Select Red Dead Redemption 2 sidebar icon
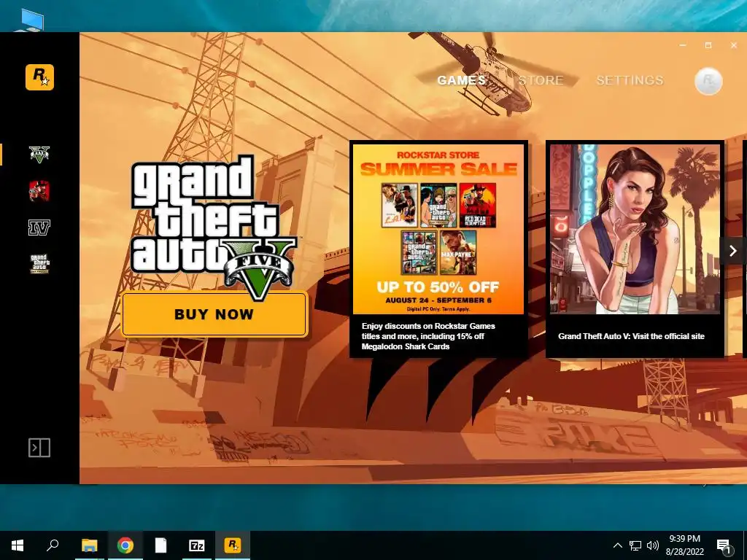Image resolution: width=747 pixels, height=560 pixels. pos(39,191)
